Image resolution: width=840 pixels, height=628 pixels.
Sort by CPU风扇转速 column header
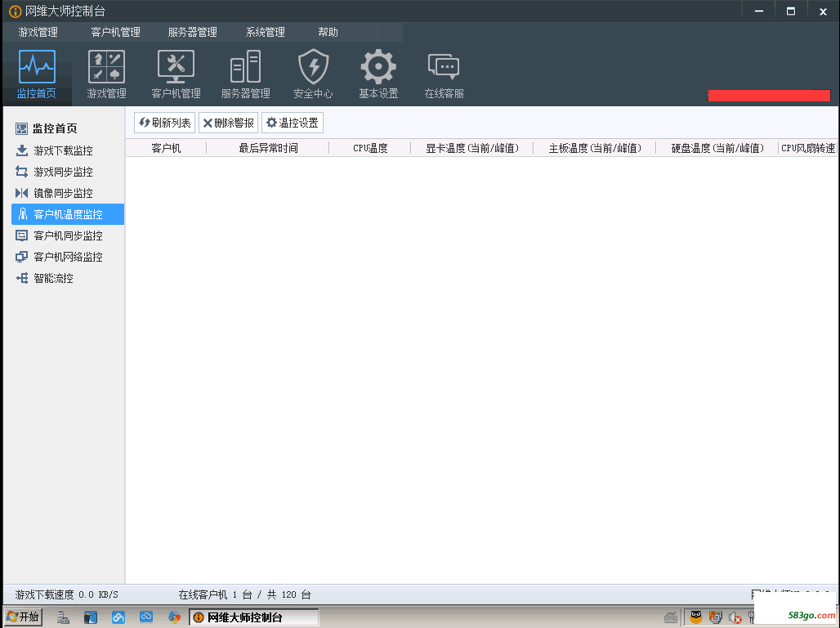tap(808, 148)
